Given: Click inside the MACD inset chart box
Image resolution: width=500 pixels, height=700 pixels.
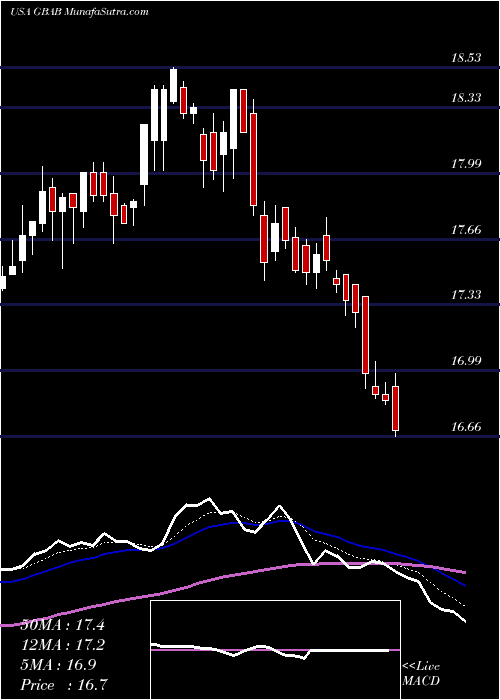Looking at the screenshot, I should point(275,650).
